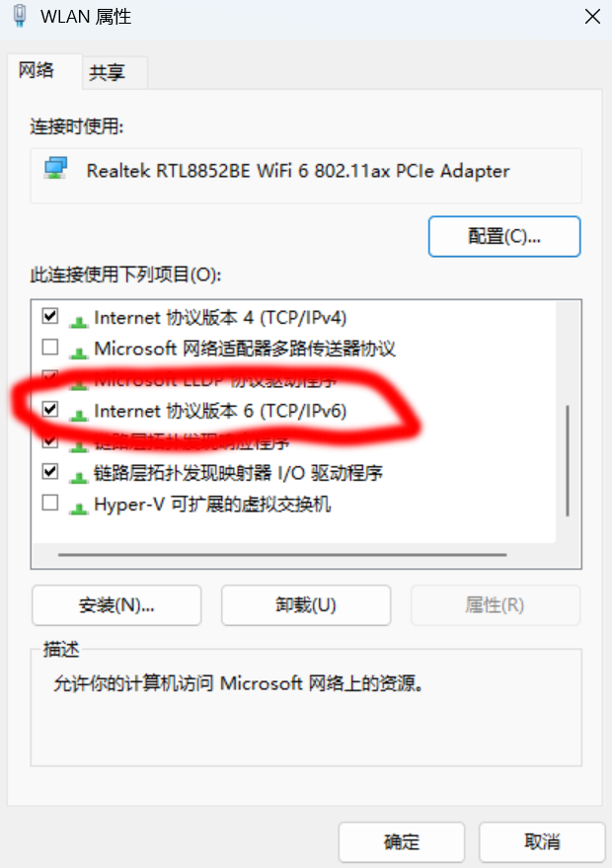Click the horizontal scrollbar under items list
The width and height of the screenshot is (612, 868).
pos(282,554)
